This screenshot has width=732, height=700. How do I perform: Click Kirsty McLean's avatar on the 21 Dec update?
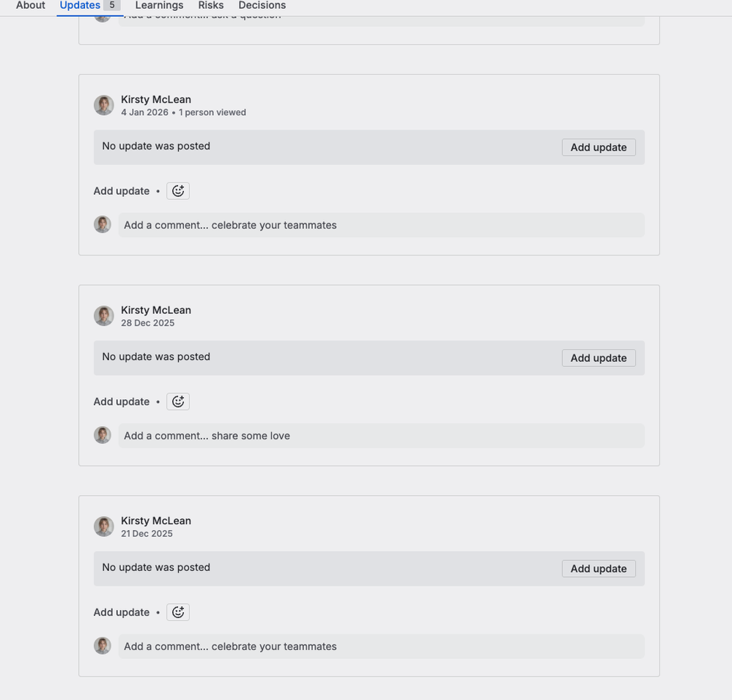coord(103,526)
